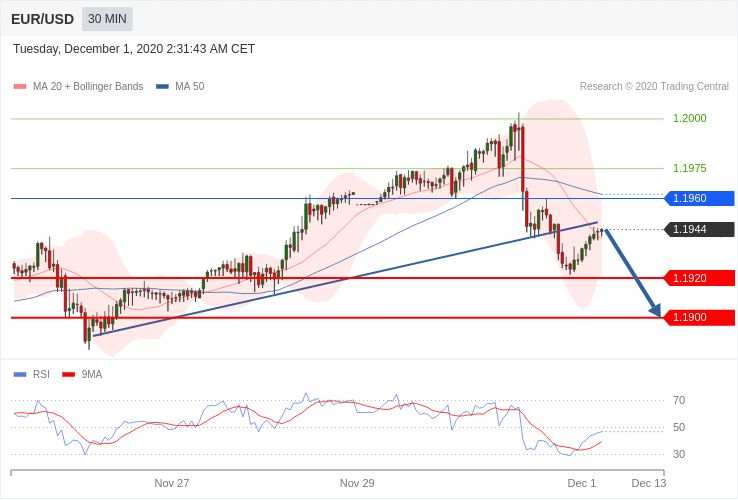Click the 1.1975 resistance level label
738x500 pixels.
tap(690, 168)
